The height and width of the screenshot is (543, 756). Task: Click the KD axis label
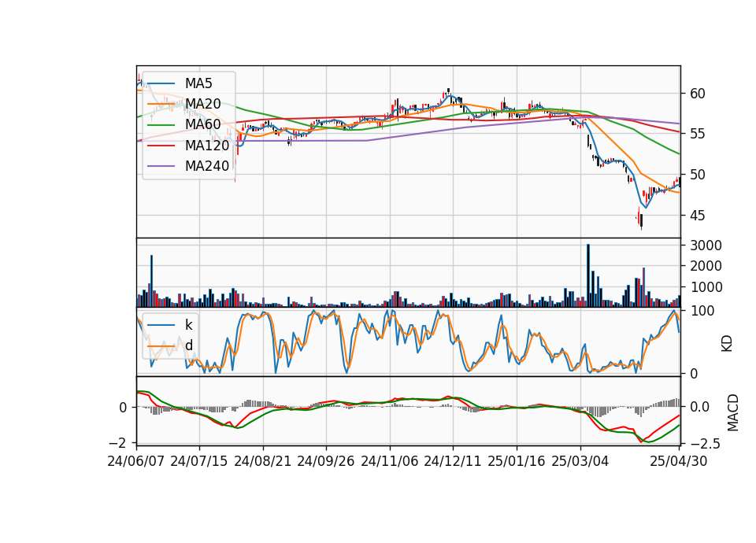[x=727, y=344]
